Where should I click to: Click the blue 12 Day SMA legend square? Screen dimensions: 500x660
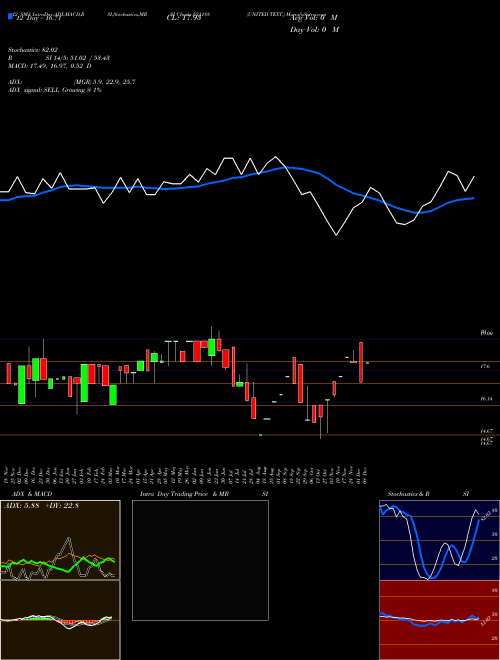(x=10, y=16)
